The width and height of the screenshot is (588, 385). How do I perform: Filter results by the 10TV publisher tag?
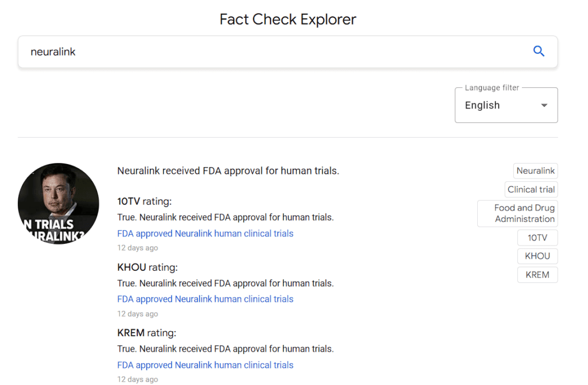[537, 238]
